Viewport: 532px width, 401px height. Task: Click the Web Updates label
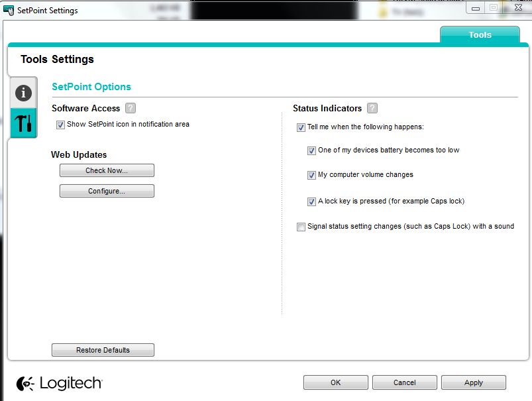coord(79,154)
